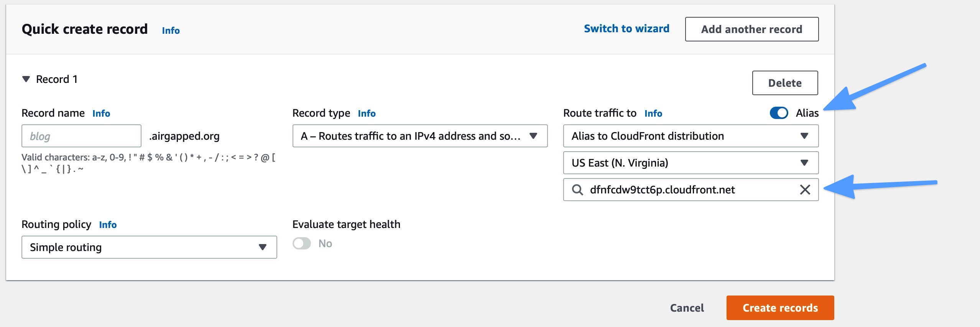Click Switch to wizard link
Viewport: 980px width, 327px height.
(x=626, y=29)
